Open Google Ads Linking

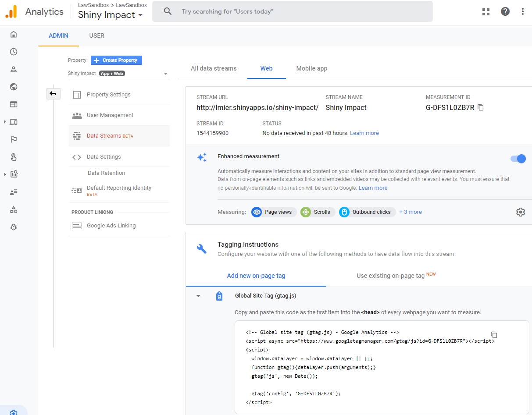pyautogui.click(x=119, y=226)
